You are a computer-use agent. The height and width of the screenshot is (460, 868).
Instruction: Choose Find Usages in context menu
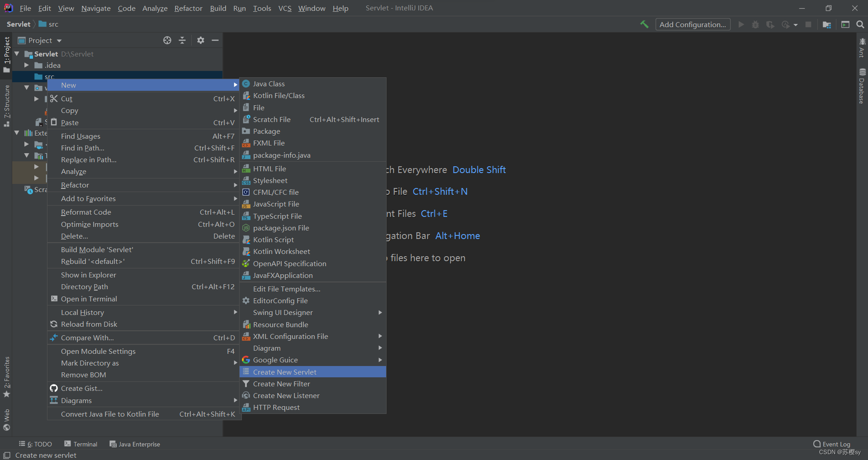143,136
